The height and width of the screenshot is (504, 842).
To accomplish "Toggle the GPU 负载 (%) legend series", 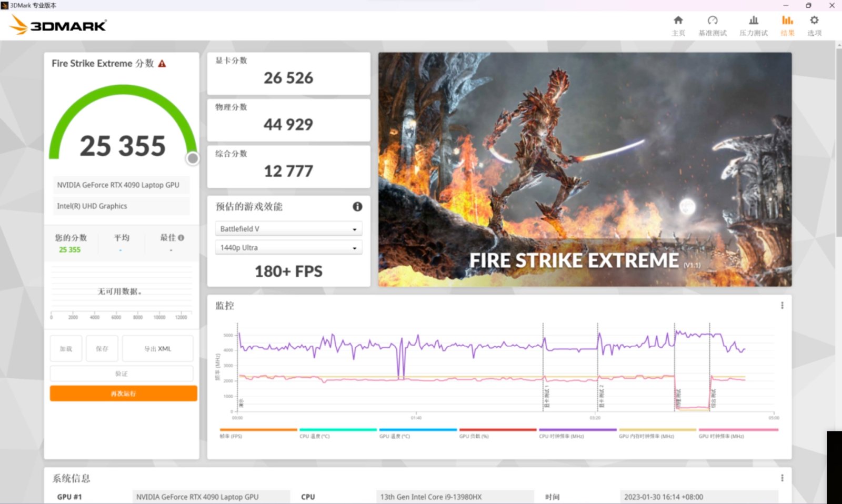I will 498,433.
